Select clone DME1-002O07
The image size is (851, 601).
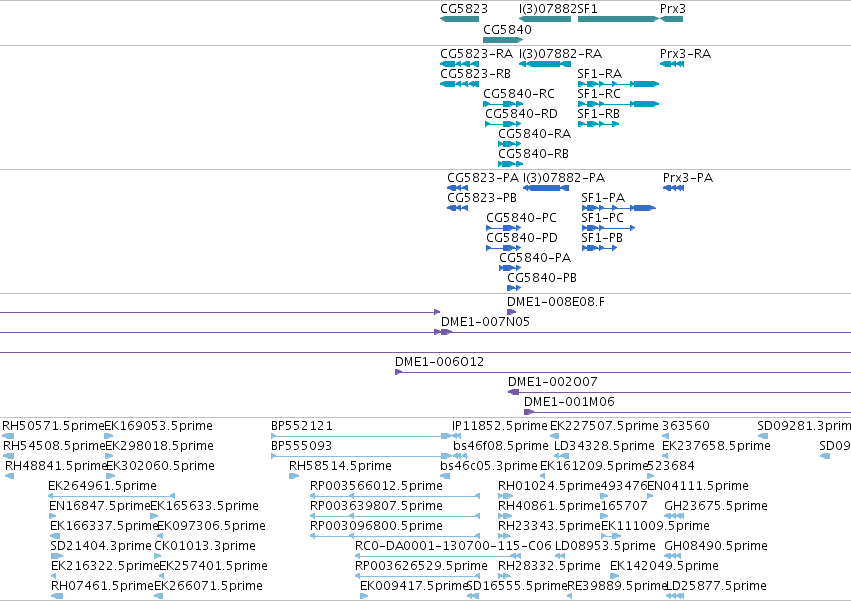pyautogui.click(x=552, y=383)
